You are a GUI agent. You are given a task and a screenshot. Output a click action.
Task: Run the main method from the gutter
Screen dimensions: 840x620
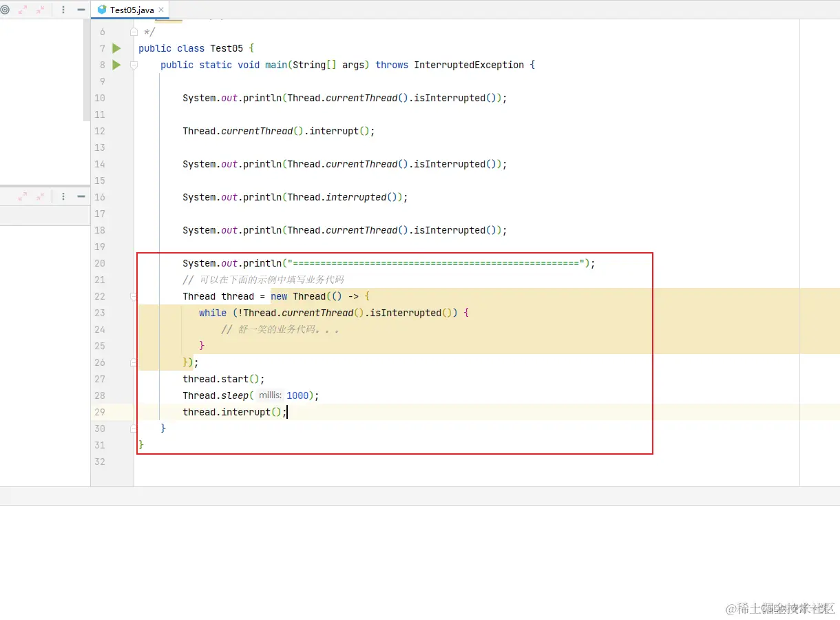point(116,65)
